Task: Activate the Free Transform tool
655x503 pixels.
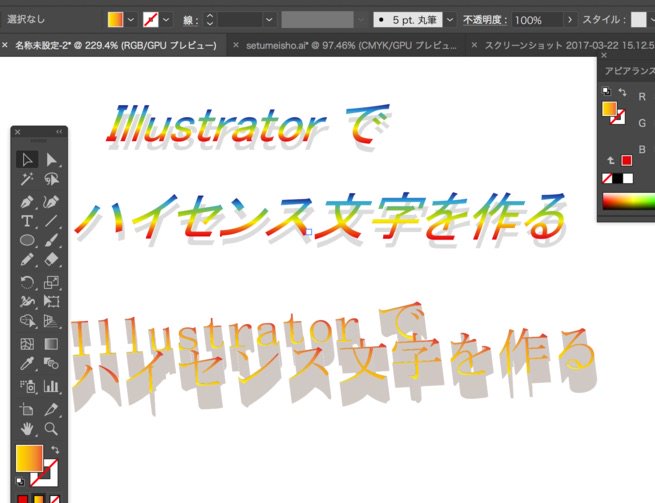Action: tap(51, 301)
